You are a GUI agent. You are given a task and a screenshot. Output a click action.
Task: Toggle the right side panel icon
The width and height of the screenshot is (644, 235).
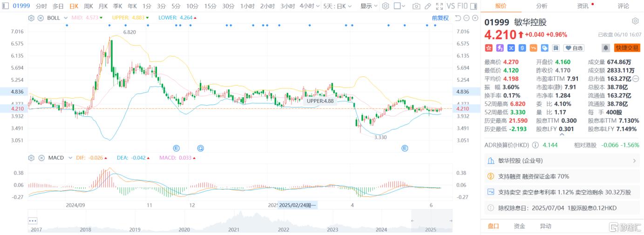(x=474, y=6)
